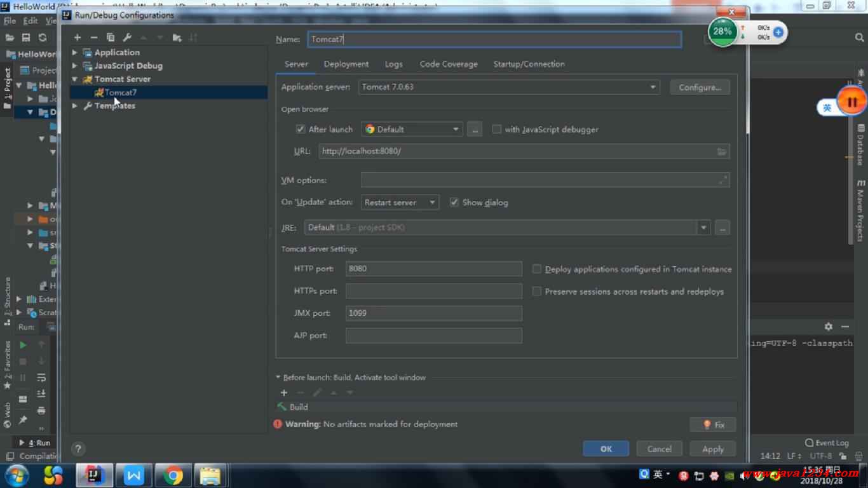Screen dimensions: 868x488
Task: Expand the VM options field editor
Action: [723, 180]
